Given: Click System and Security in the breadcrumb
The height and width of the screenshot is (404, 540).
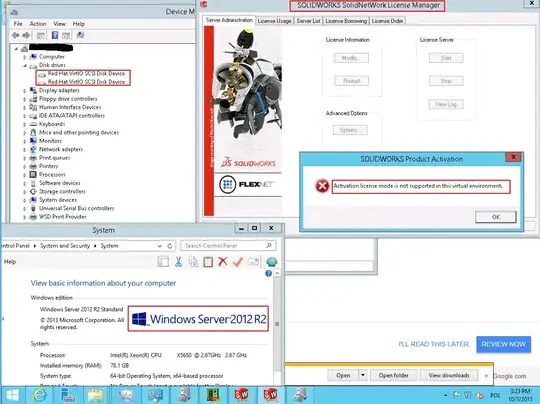Looking at the screenshot, I should 65,246.
